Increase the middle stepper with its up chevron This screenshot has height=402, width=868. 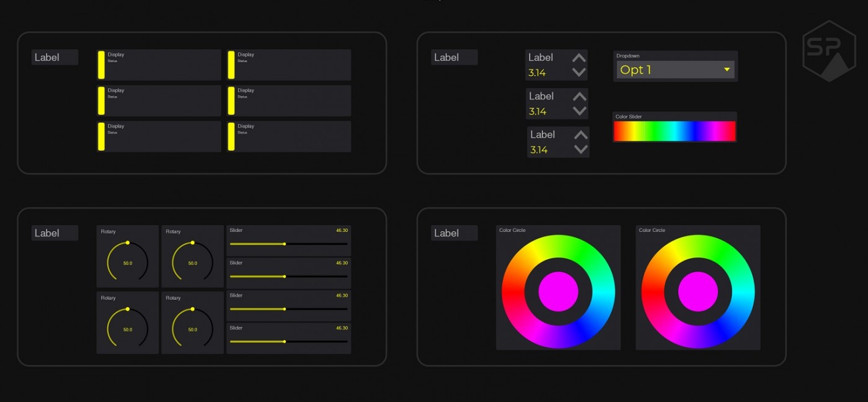pyautogui.click(x=580, y=97)
